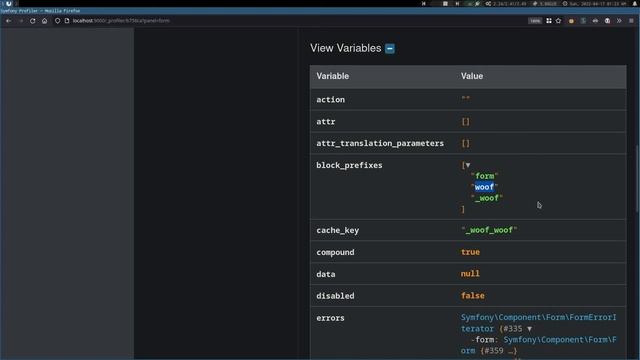This screenshot has width=640, height=360.
Task: Click the action variable name
Action: tap(331, 100)
